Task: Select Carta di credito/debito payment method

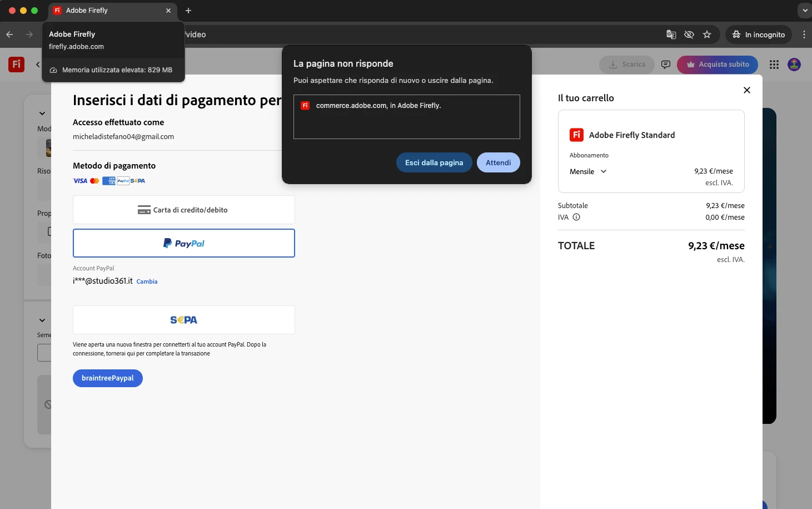Action: tap(184, 210)
